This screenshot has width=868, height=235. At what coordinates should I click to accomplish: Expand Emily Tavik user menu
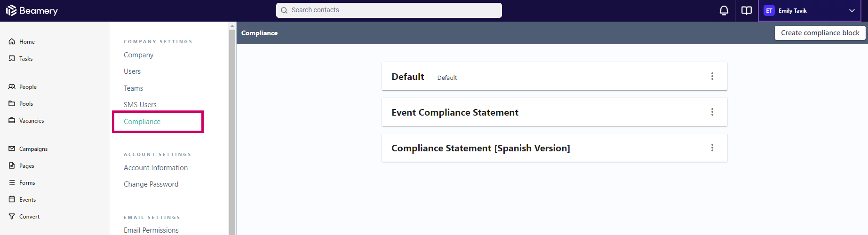click(x=809, y=10)
